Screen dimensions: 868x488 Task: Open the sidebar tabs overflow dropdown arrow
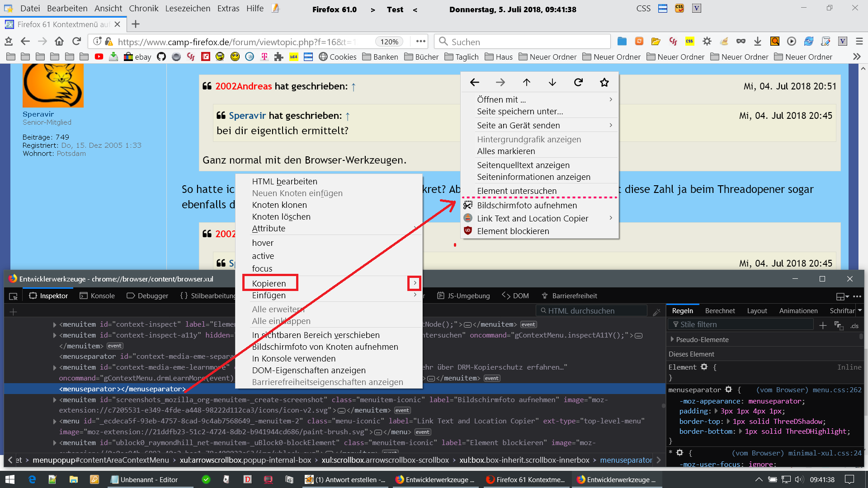coord(859,310)
